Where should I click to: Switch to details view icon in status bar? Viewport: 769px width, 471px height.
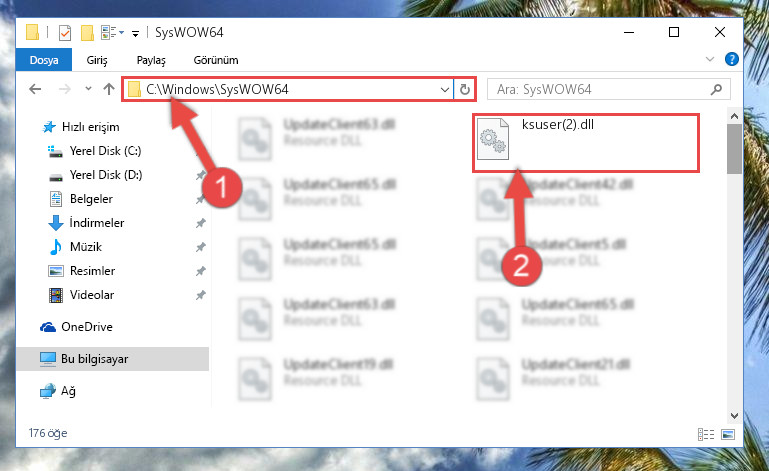coord(706,434)
